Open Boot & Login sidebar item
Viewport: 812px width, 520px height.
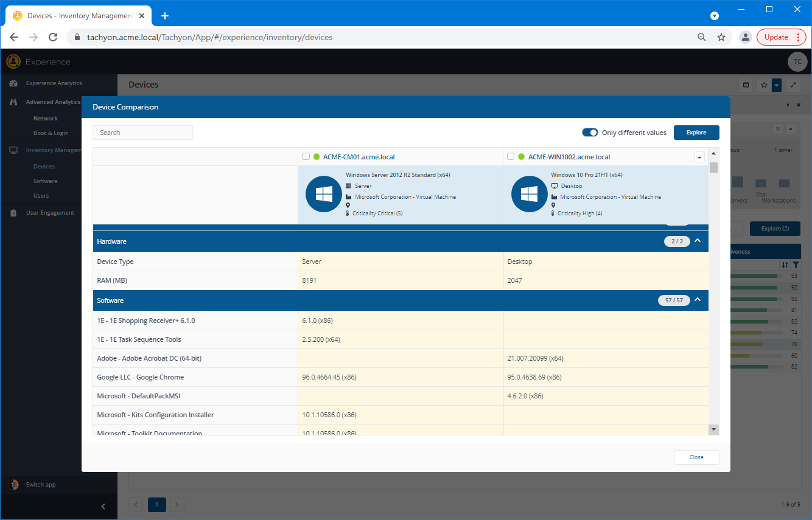point(51,133)
